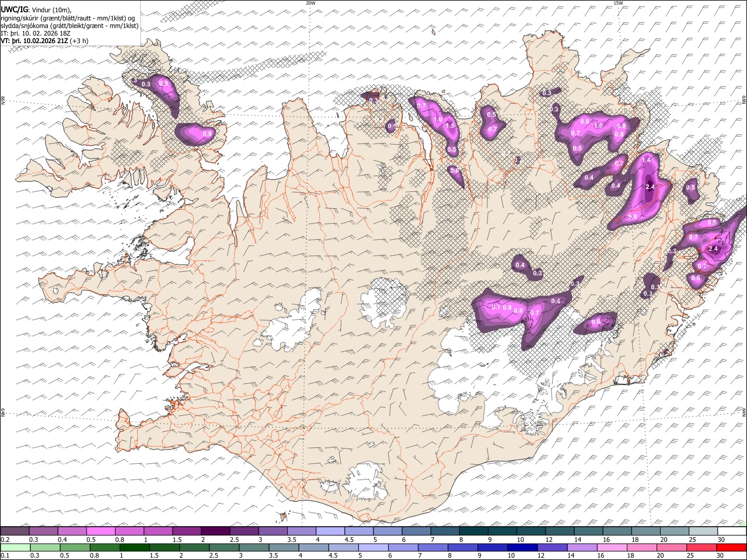
Task: Select the bright pink 0.5 swatch in the upper legend row
Action: pyautogui.click(x=100, y=531)
